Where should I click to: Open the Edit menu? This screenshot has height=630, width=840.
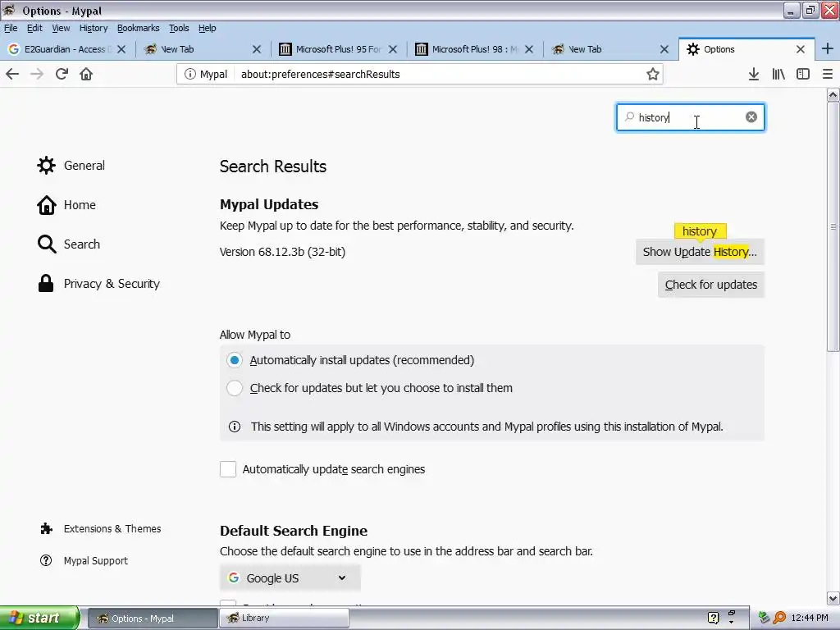pos(34,28)
